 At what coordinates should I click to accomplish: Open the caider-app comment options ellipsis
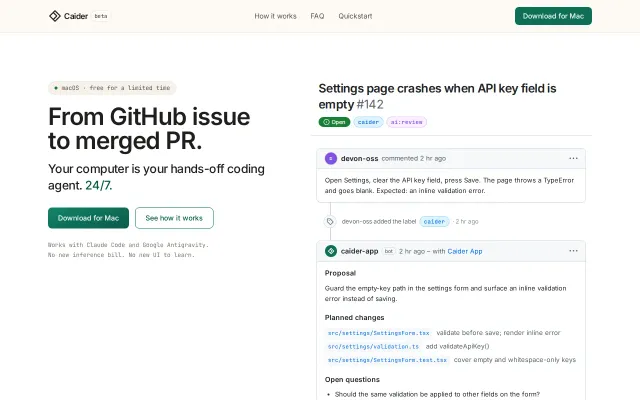573,251
